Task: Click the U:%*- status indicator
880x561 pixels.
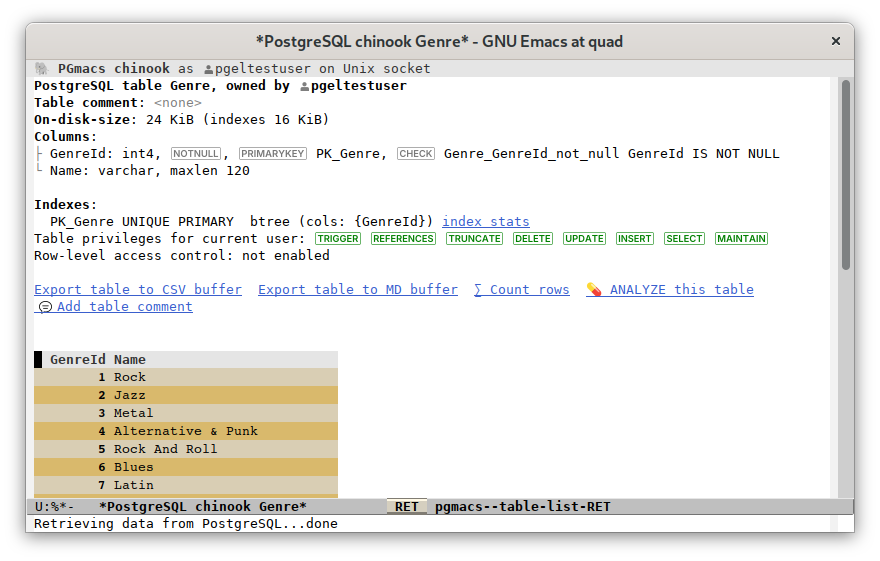Action: (x=54, y=507)
